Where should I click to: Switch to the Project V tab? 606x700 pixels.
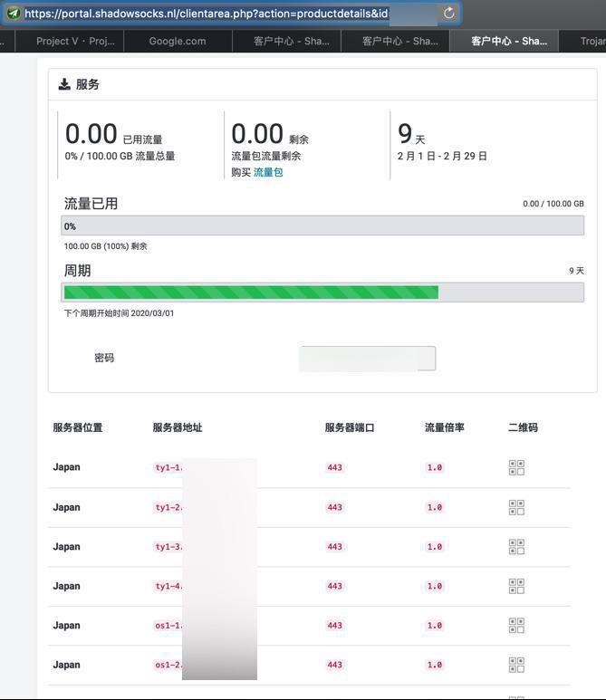(70, 41)
